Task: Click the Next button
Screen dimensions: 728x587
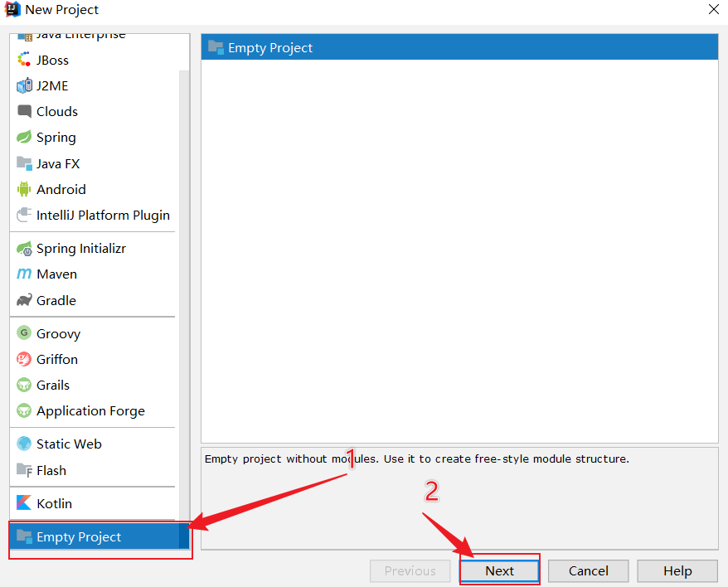Action: 499,570
